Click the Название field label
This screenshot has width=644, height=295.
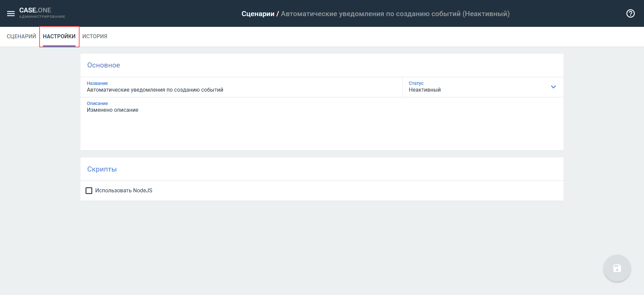[x=97, y=83]
